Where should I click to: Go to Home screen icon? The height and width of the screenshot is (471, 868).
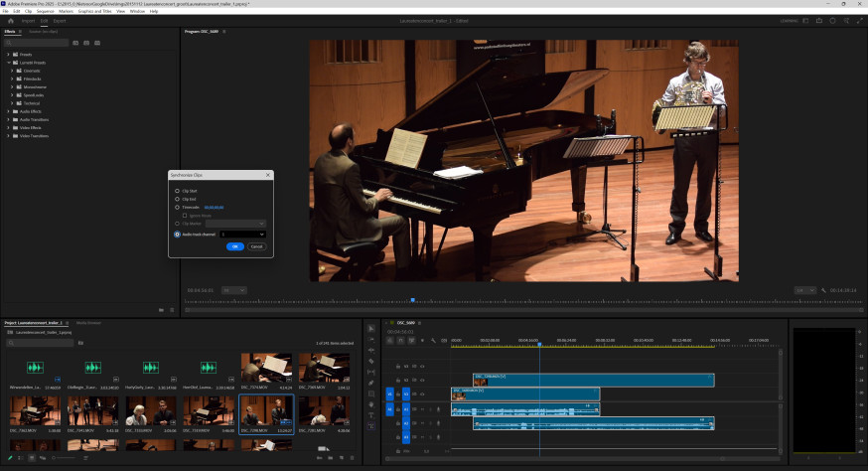[x=11, y=21]
